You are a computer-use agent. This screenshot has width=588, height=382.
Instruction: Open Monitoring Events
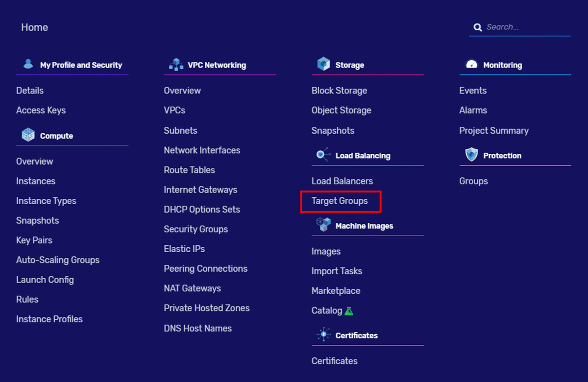pos(473,91)
